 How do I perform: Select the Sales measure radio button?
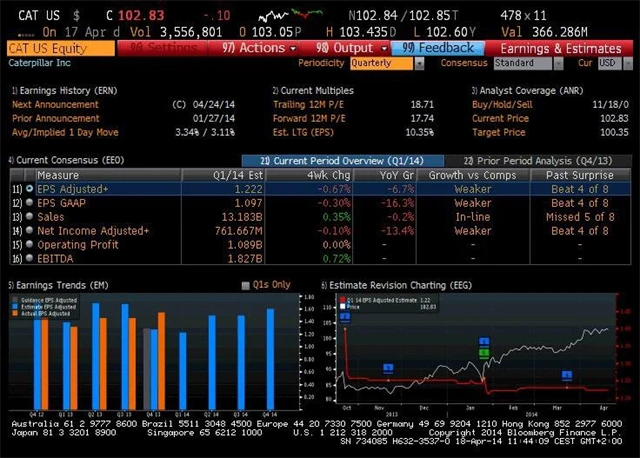(x=29, y=215)
